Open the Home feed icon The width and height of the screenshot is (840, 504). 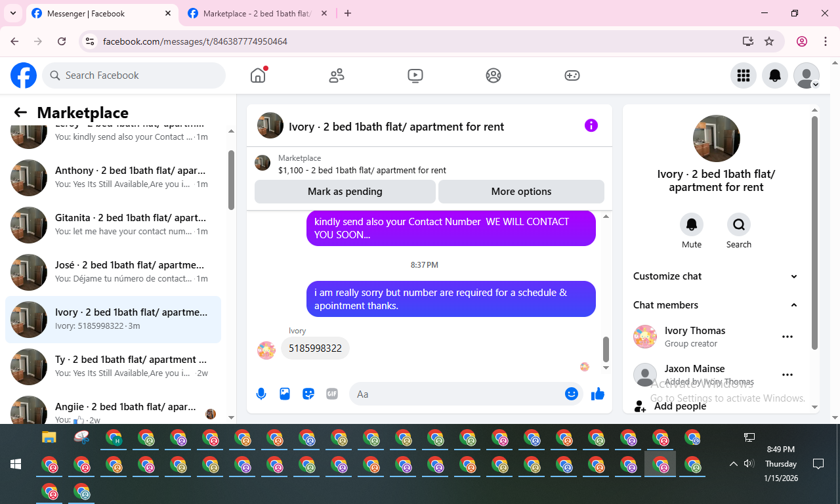click(258, 75)
